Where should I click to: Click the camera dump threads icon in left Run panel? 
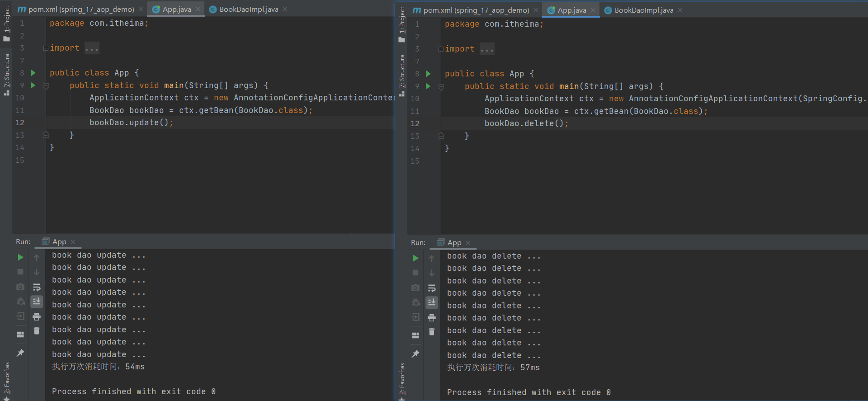point(20,287)
